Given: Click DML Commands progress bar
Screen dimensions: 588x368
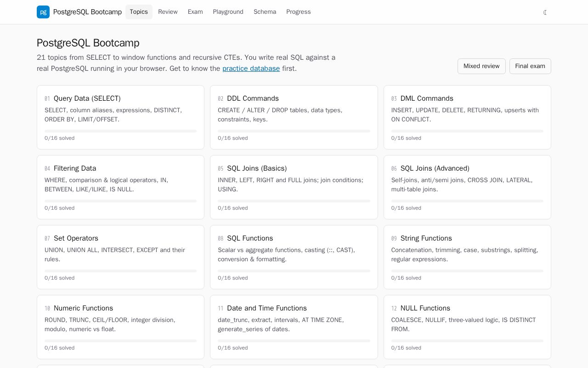Looking at the screenshot, I should [467, 131].
